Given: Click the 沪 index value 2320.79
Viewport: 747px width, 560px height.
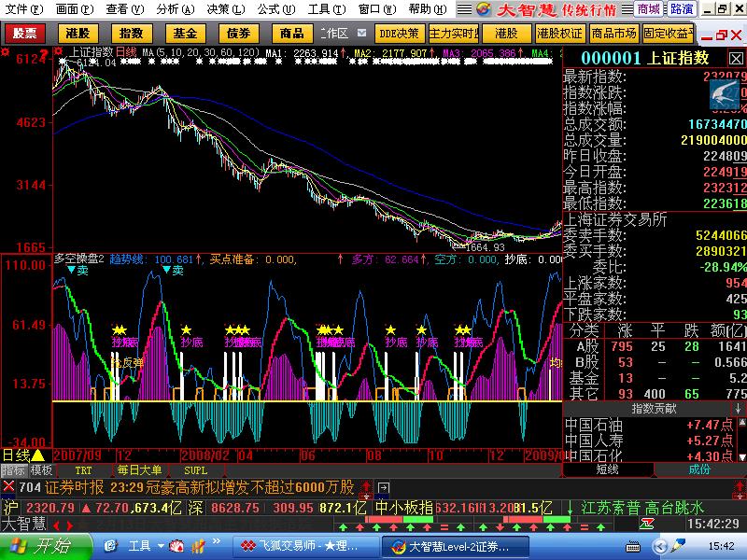Looking at the screenshot, I should [x=49, y=508].
